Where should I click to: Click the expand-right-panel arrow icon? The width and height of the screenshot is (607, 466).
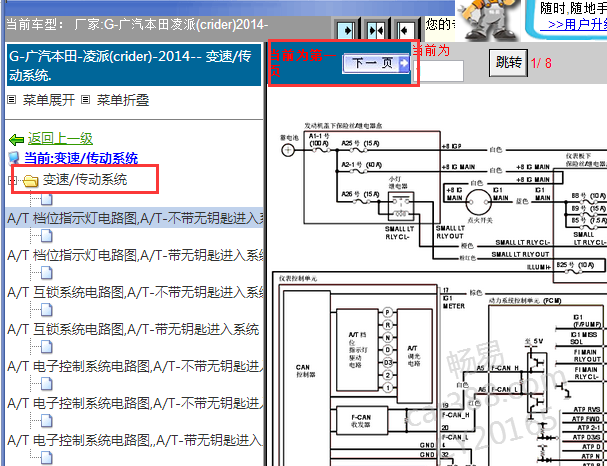click(x=346, y=30)
